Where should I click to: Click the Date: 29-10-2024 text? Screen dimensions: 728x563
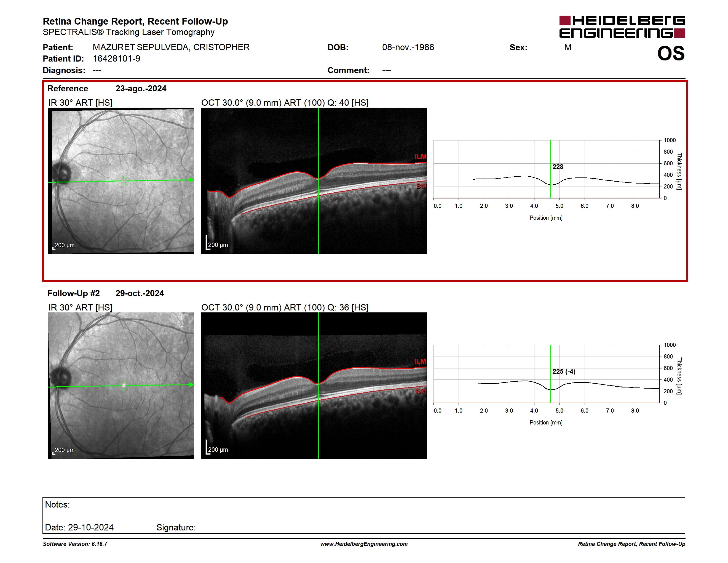(x=79, y=528)
